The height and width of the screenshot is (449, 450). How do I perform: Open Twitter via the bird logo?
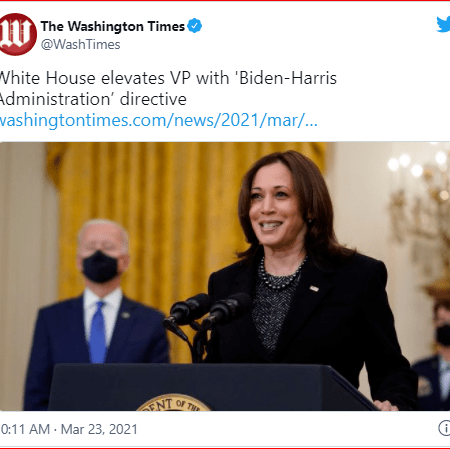(x=444, y=25)
